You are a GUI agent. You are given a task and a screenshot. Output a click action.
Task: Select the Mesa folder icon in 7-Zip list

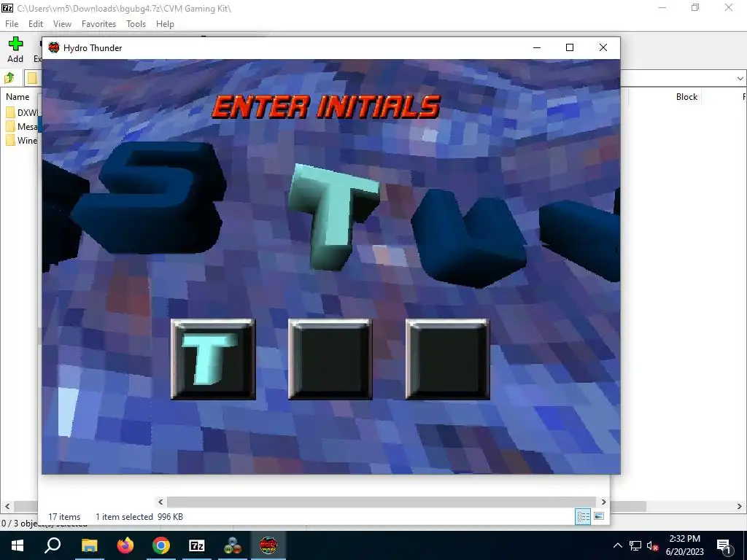(10, 126)
